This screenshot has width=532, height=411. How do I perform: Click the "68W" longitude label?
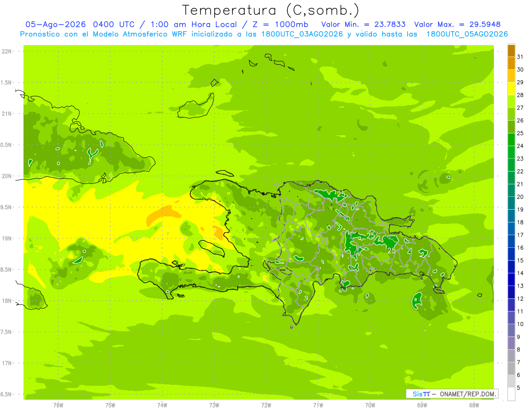coord(474,405)
